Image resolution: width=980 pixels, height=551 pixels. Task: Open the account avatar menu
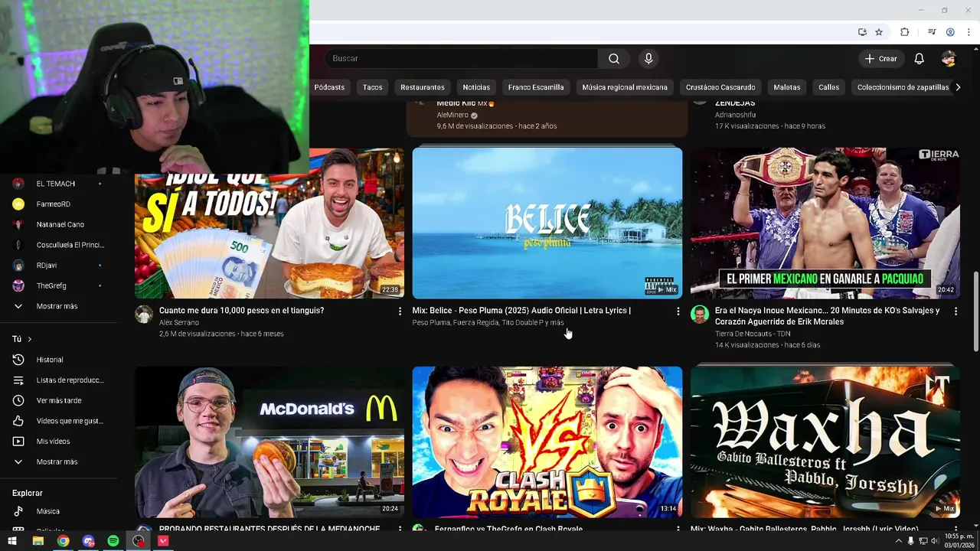pyautogui.click(x=949, y=59)
